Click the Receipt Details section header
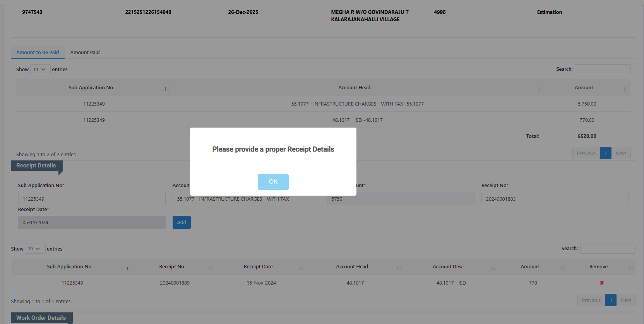Screen dimensions: 644x324 click(36, 165)
